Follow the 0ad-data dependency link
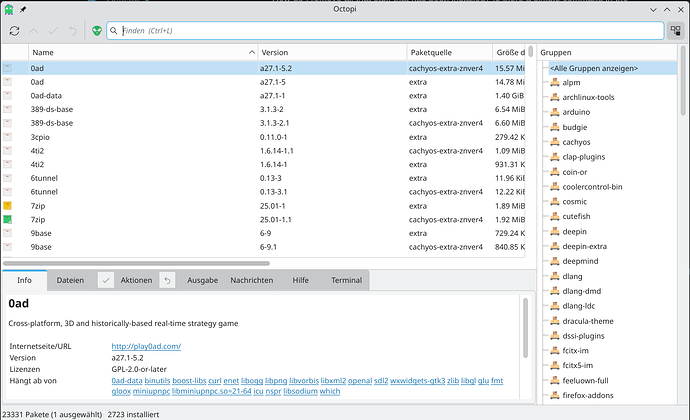Viewport: 690px width, 420px height. 127,381
